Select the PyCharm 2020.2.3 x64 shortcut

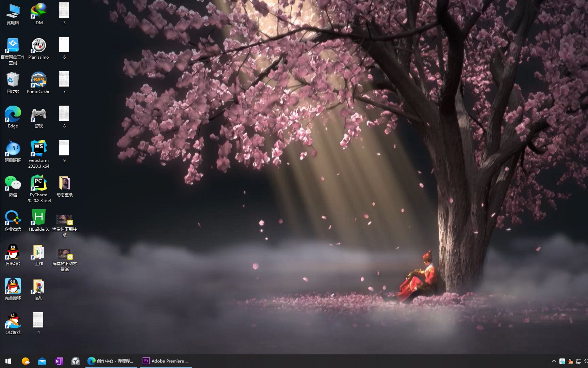coord(38,189)
